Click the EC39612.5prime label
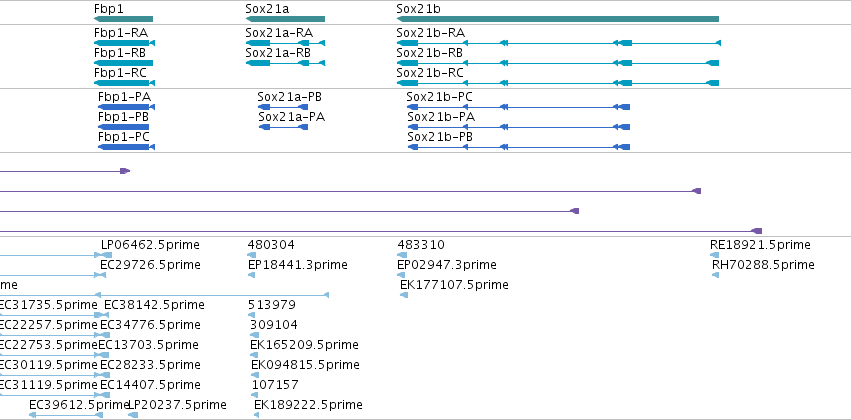The image size is (851, 420). (79, 405)
